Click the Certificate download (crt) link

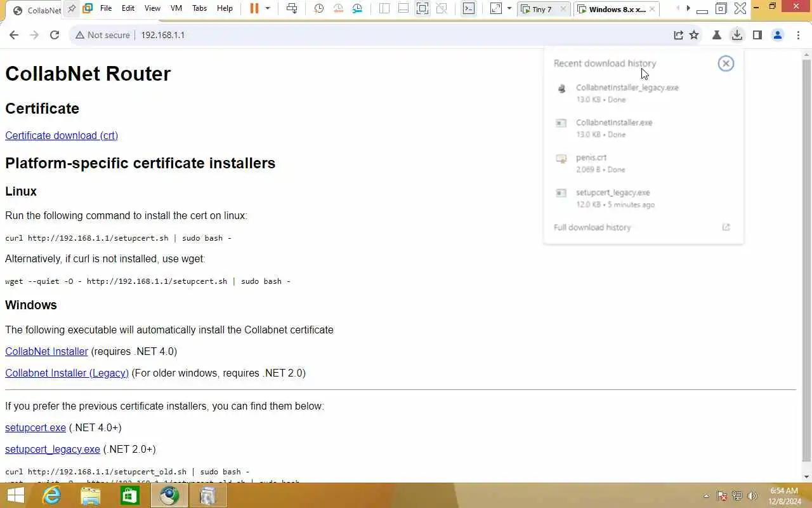click(x=62, y=135)
